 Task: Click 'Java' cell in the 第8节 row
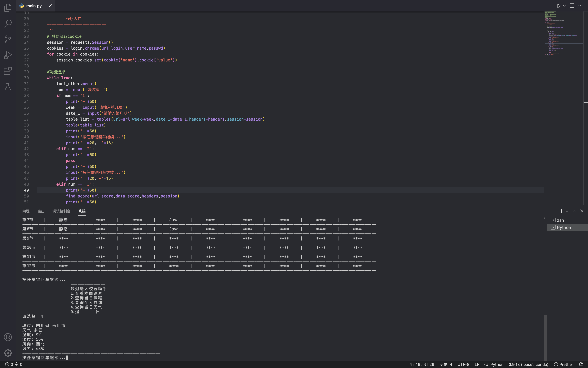coord(174,229)
